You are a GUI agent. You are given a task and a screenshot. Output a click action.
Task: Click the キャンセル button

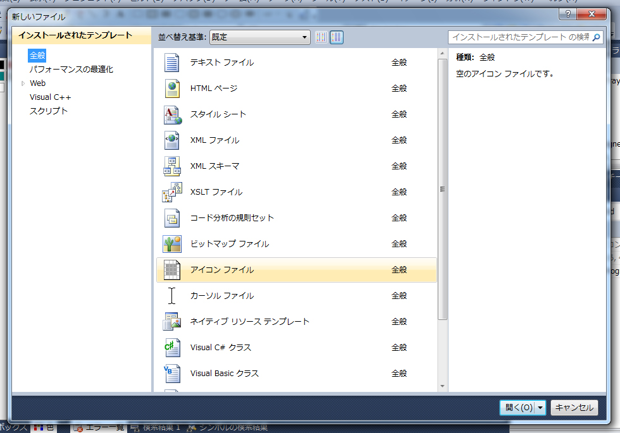coord(574,408)
